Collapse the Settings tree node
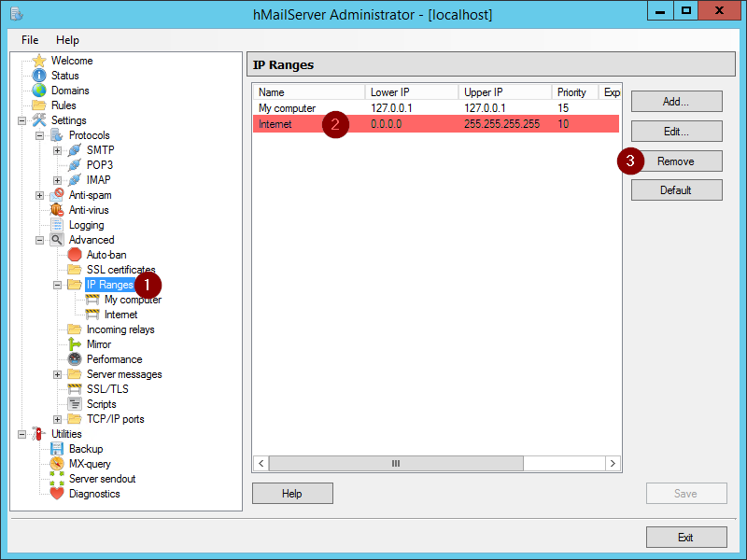Screen dimensions: 747x560 (21, 120)
